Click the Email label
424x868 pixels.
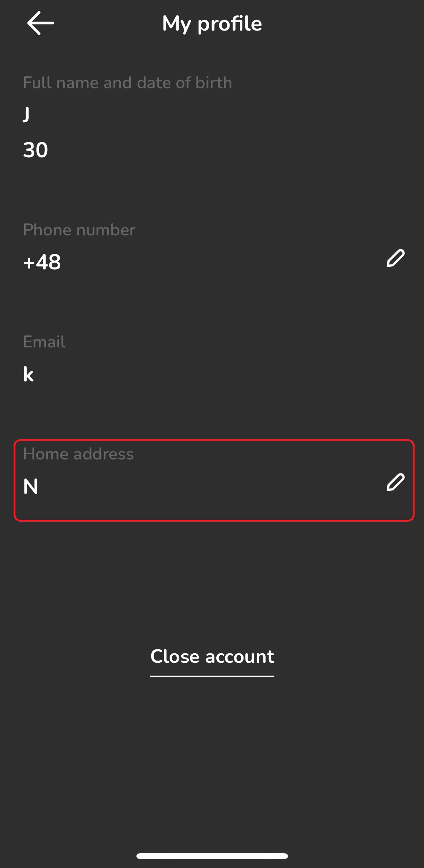(x=44, y=342)
